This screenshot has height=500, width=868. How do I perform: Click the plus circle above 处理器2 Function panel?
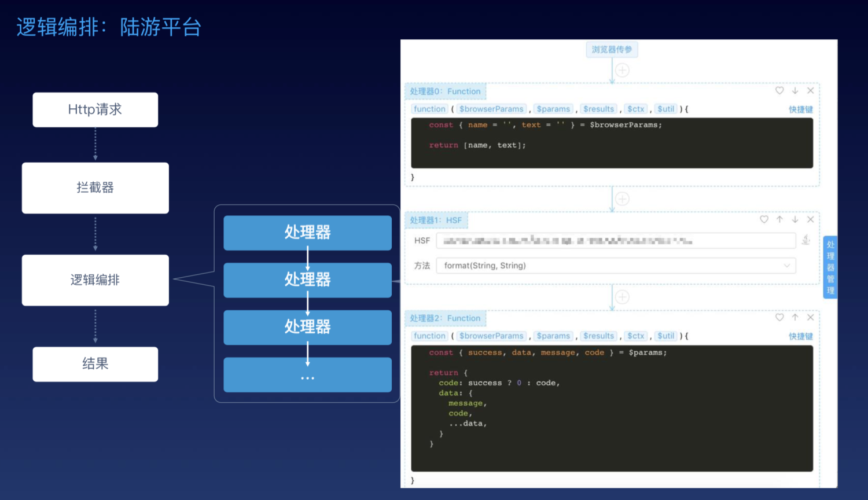pos(622,297)
